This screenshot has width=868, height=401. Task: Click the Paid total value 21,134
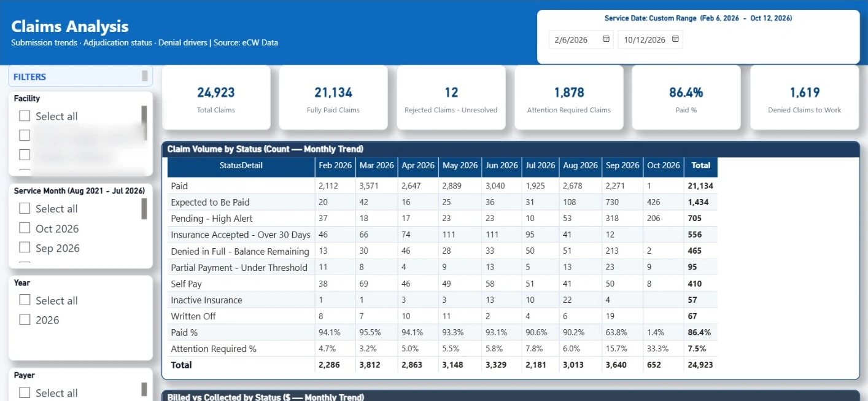click(x=701, y=186)
